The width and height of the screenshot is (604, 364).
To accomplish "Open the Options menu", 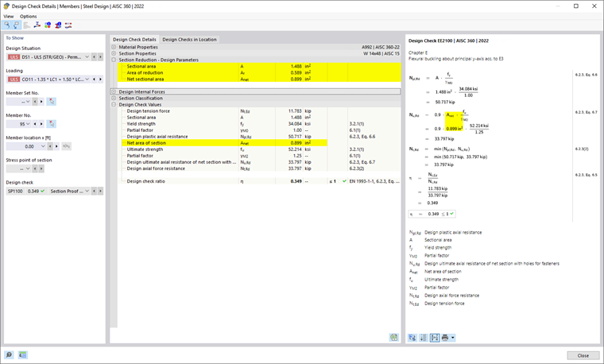I will pyautogui.click(x=28, y=16).
